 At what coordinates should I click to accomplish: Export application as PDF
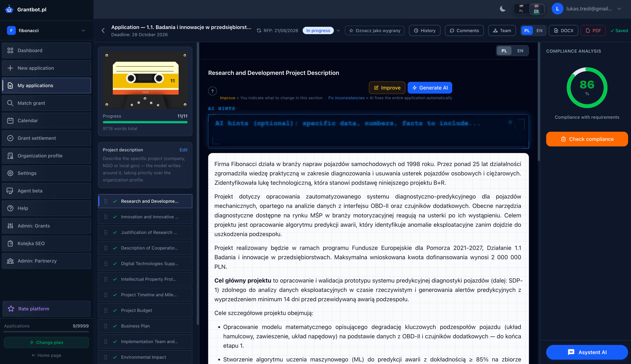(x=593, y=30)
